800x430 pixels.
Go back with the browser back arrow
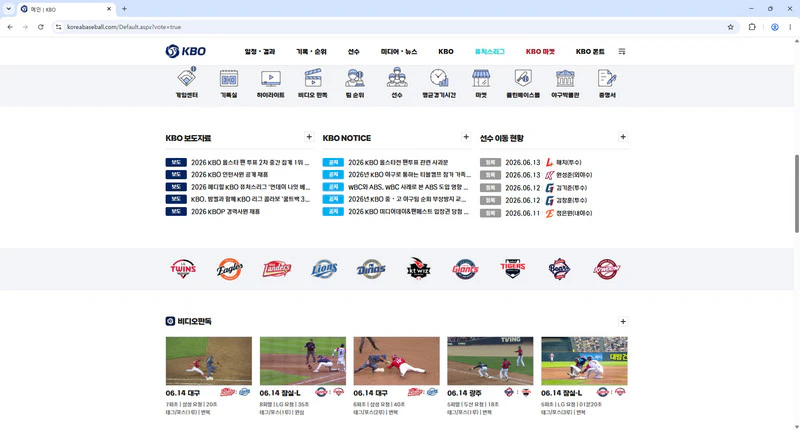(10, 27)
